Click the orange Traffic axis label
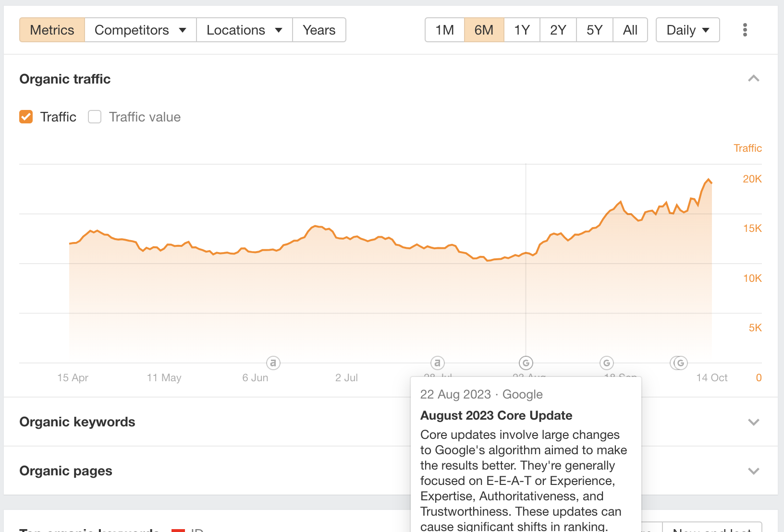 (747, 148)
